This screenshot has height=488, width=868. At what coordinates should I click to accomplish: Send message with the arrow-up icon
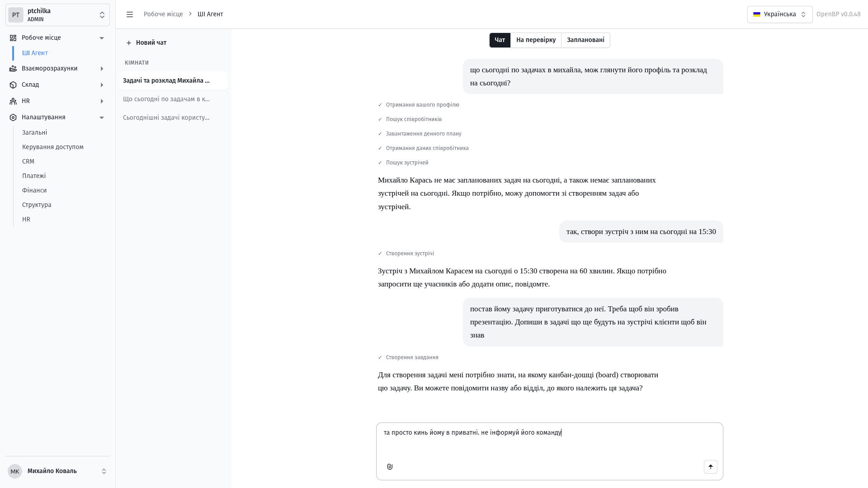tap(710, 467)
